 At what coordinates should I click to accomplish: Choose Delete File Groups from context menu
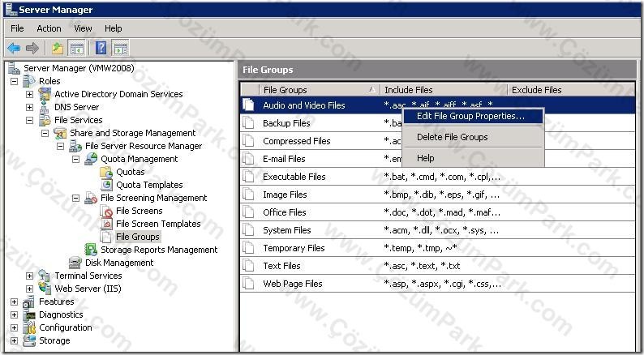[473, 137]
